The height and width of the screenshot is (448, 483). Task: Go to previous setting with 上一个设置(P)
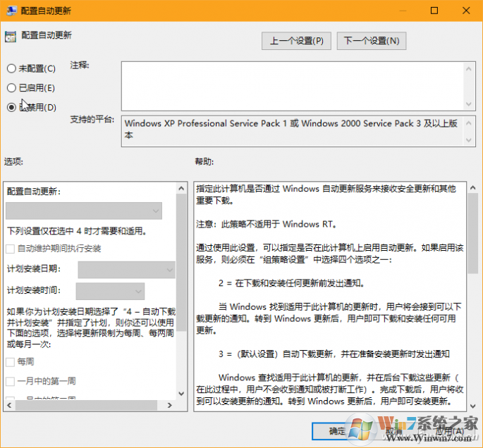pyautogui.click(x=296, y=41)
